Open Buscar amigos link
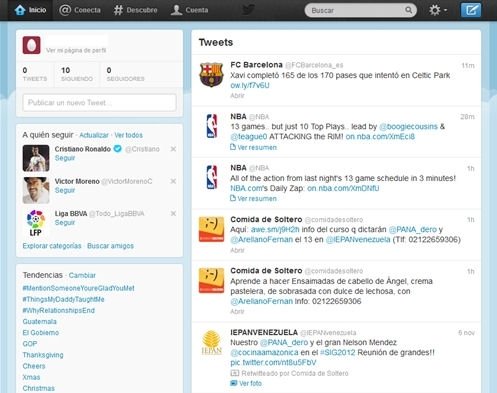The width and height of the screenshot is (497, 393). [110, 246]
